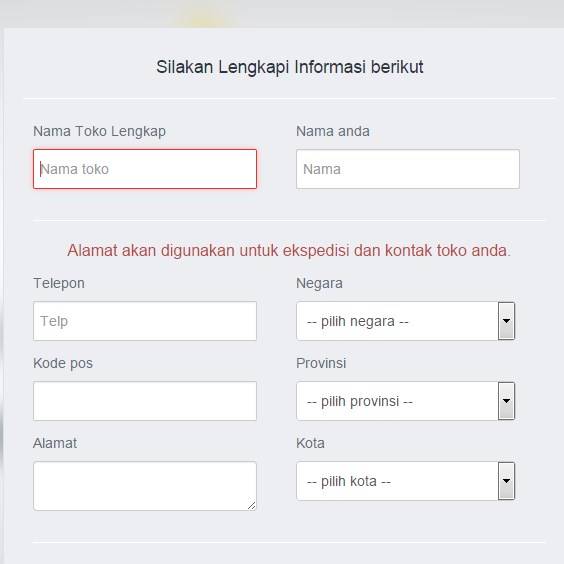
Task: Click the Provinsi label
Action: 321,363
